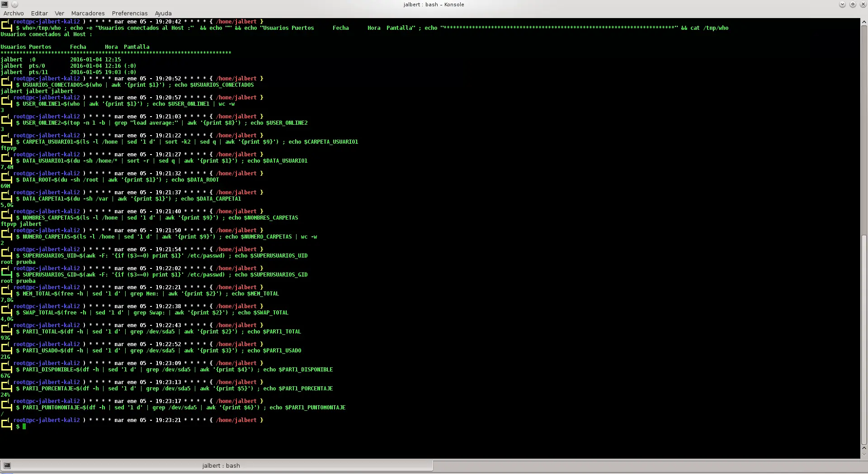The height and width of the screenshot is (474, 868).
Task: Click the SUPERUSUARIOS_UID command line
Action: coord(162,256)
